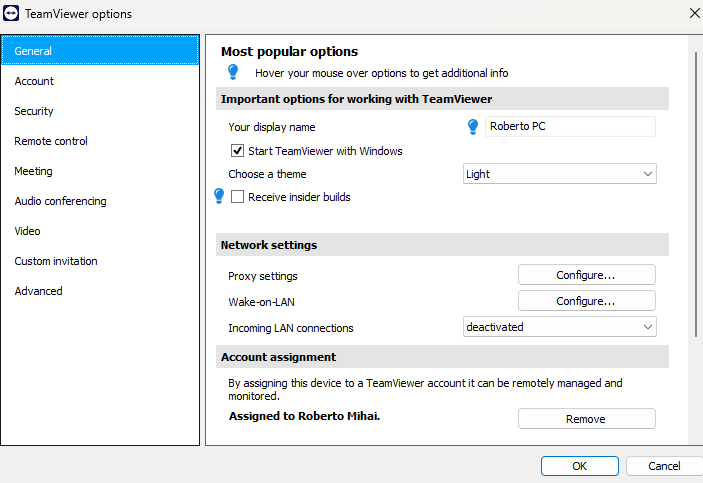
Task: Enable Receive insider builds checkbox
Action: point(237,196)
